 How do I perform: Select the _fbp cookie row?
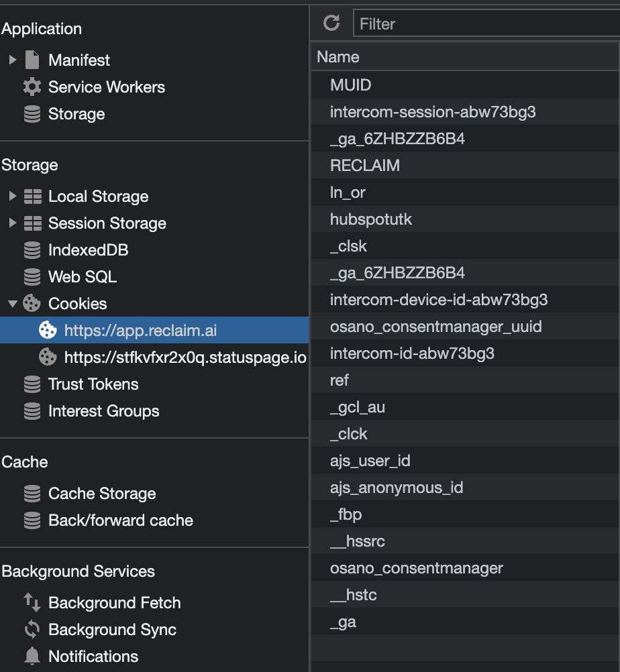tap(465, 514)
